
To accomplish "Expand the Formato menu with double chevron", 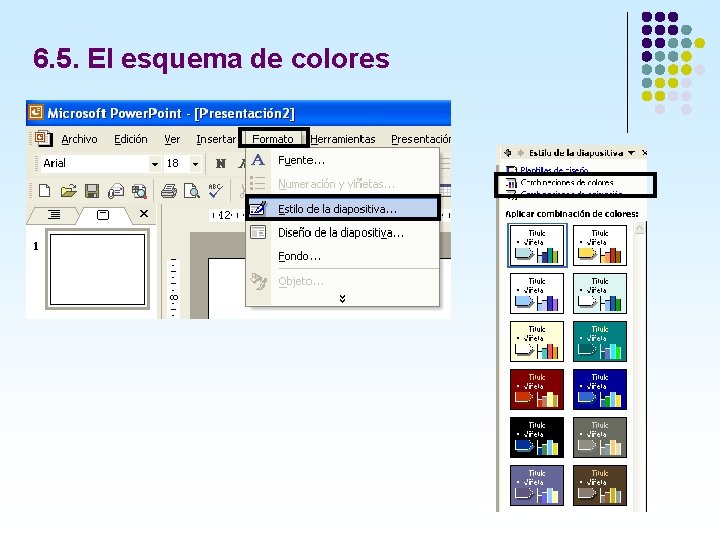I will tap(342, 299).
